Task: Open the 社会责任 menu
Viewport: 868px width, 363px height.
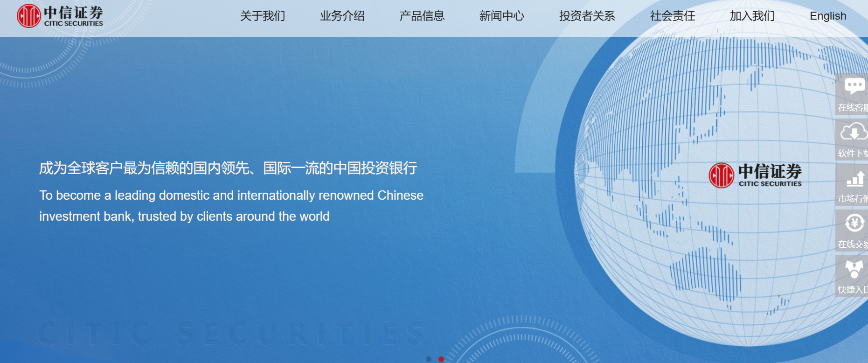Action: click(x=673, y=16)
